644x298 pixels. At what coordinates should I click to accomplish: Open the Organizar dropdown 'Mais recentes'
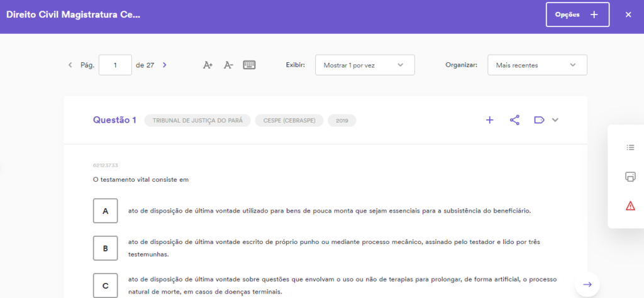point(537,65)
